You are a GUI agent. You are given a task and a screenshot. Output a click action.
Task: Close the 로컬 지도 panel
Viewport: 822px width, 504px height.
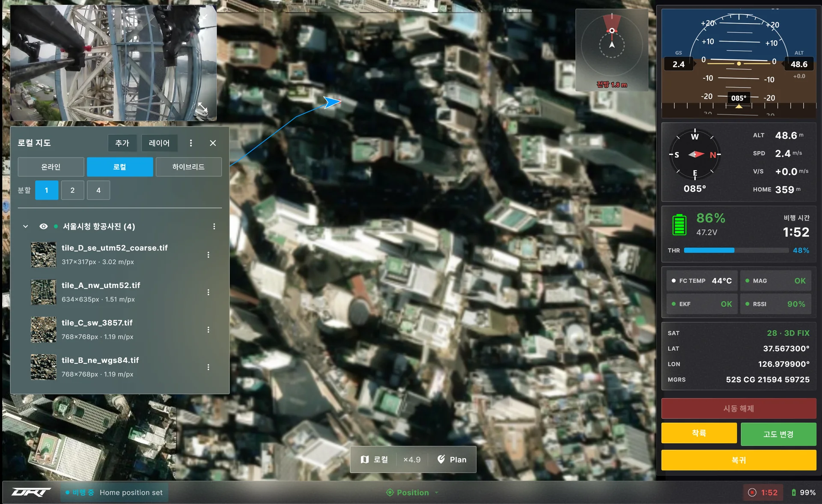coord(213,143)
